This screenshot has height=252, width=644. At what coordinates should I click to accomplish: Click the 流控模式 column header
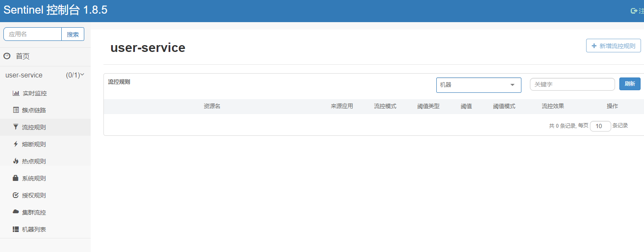click(385, 106)
